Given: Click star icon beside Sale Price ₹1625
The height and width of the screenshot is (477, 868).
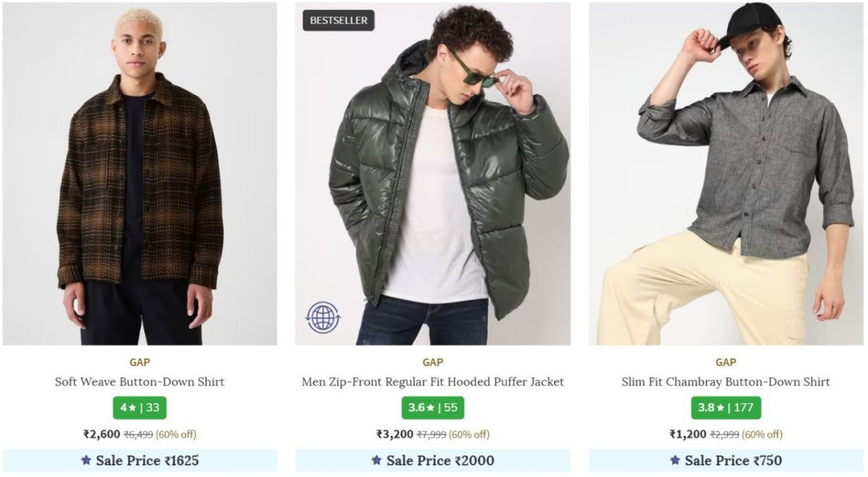Looking at the screenshot, I should pos(86,460).
